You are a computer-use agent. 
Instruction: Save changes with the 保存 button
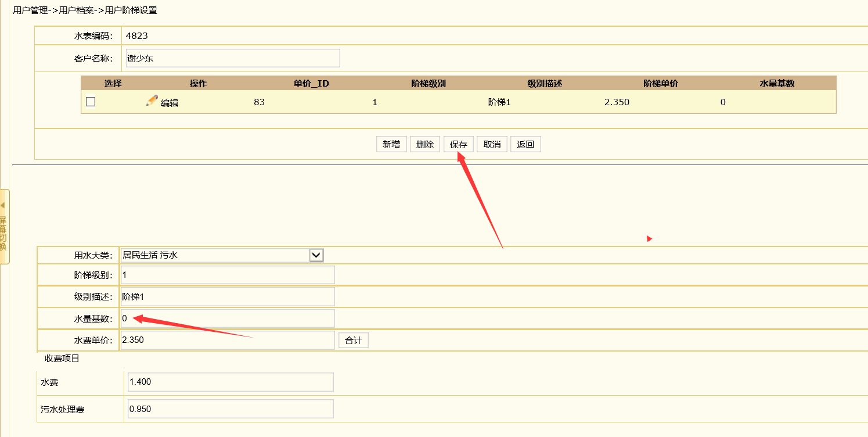(459, 145)
